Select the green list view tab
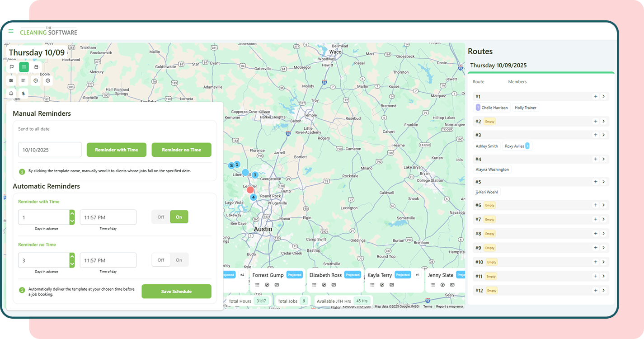The height and width of the screenshot is (339, 644). tap(24, 67)
